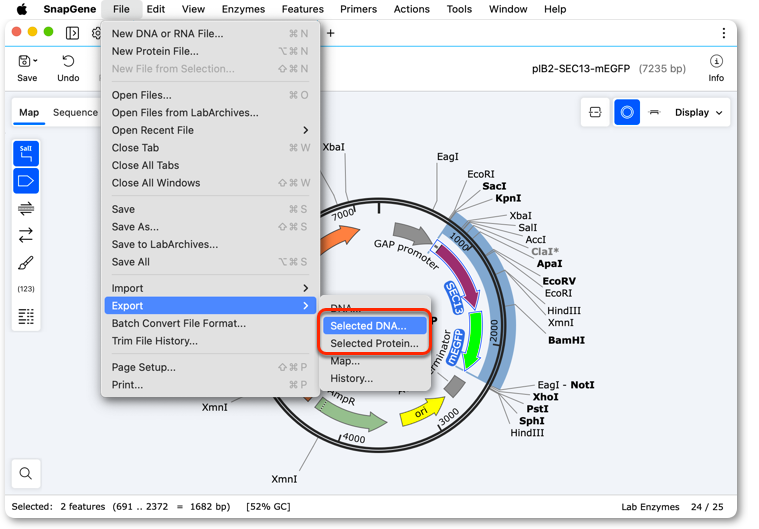Select Export History option
This screenshot has height=529, width=759.
pos(375,378)
